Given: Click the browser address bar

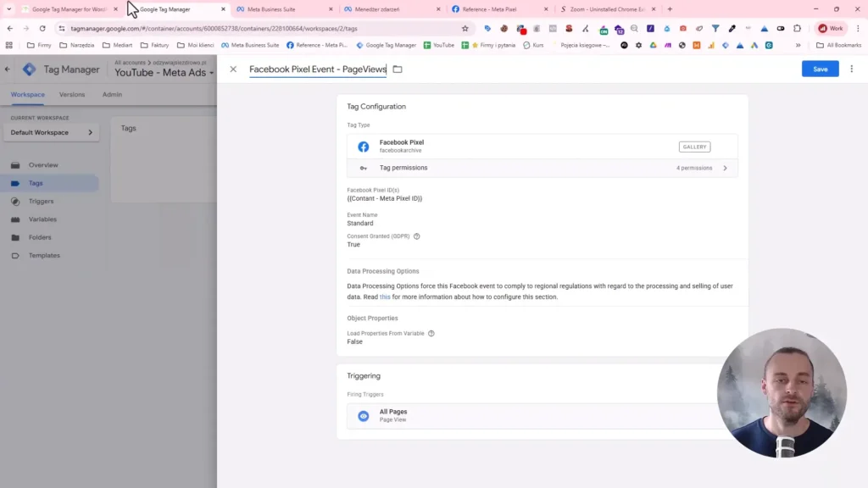Looking at the screenshot, I should tap(263, 28).
